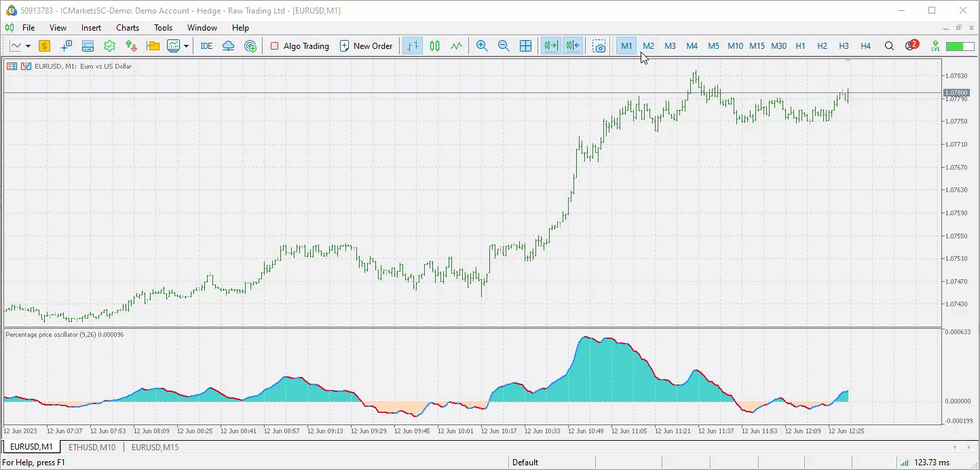Open the MQL5 cloud icon
Image resolution: width=980 pixels, height=470 pixels.
coord(228,46)
